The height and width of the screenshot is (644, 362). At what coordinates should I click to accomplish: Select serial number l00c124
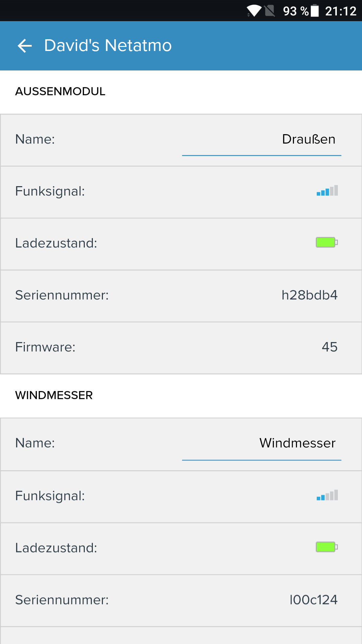(x=313, y=600)
